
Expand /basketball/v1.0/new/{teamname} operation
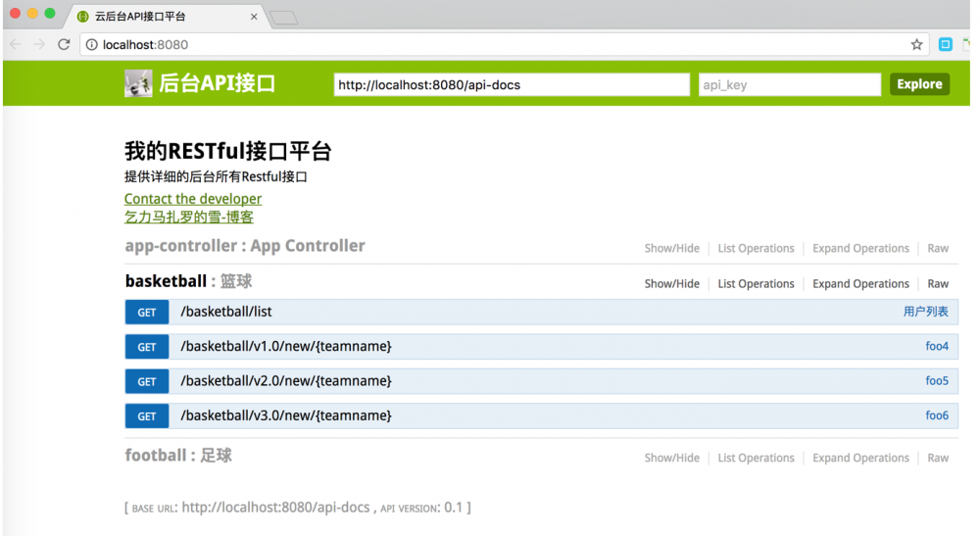[286, 346]
